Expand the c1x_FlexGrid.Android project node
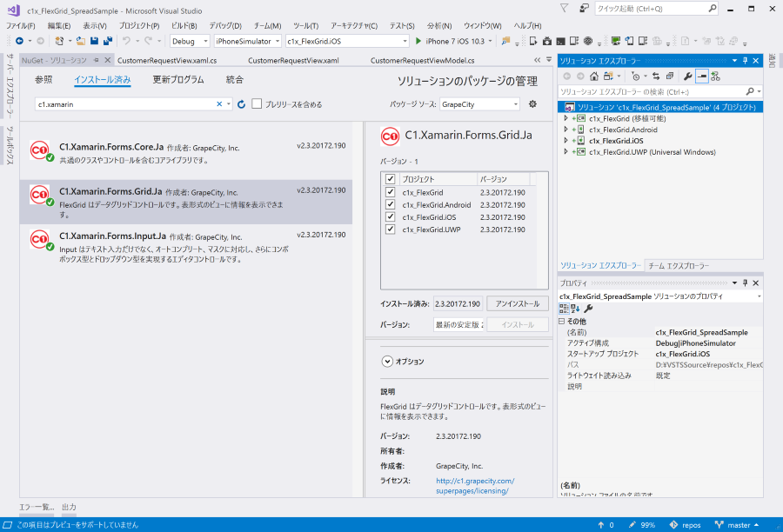The width and height of the screenshot is (783, 532). 565,130
